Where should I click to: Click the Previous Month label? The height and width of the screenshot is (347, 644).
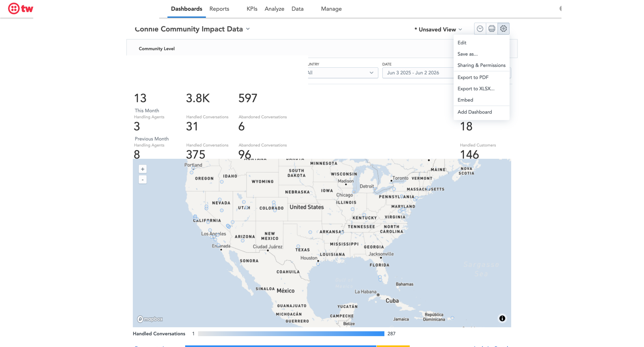[x=152, y=139]
